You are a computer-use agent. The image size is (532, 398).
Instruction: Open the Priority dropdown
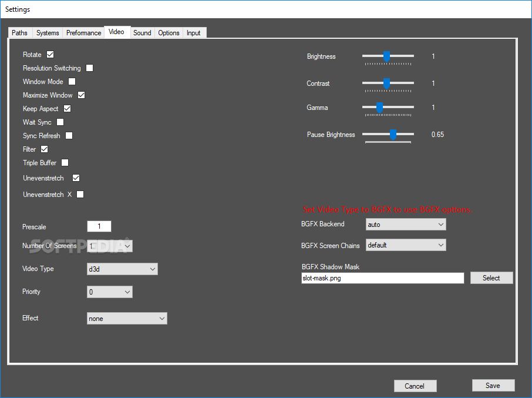point(110,292)
